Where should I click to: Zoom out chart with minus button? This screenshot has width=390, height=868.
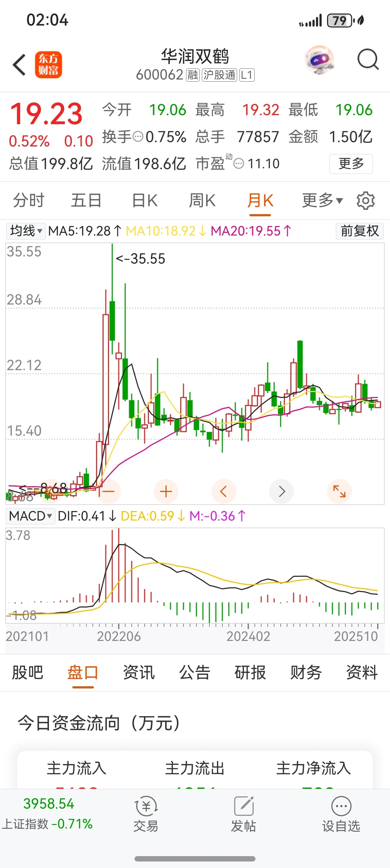click(108, 492)
